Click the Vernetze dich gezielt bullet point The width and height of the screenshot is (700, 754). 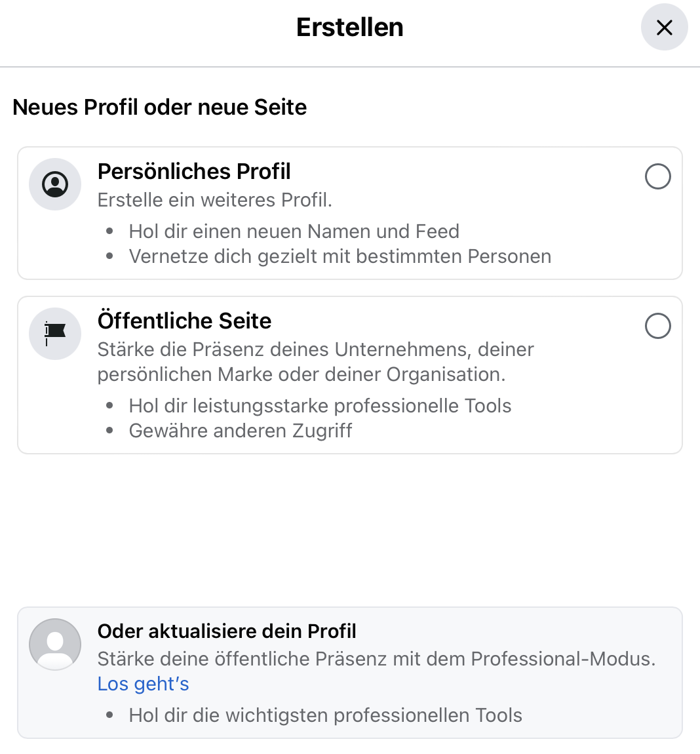click(x=340, y=256)
